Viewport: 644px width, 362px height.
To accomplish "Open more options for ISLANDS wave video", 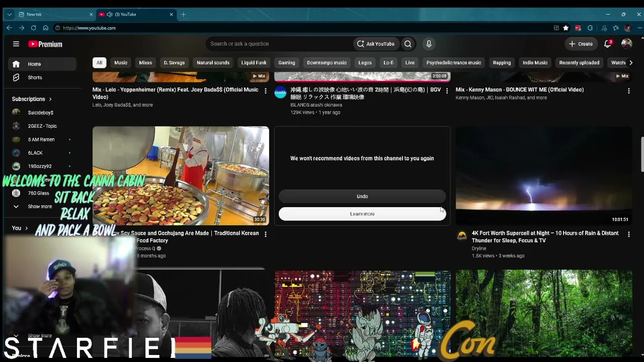I will coord(447,91).
